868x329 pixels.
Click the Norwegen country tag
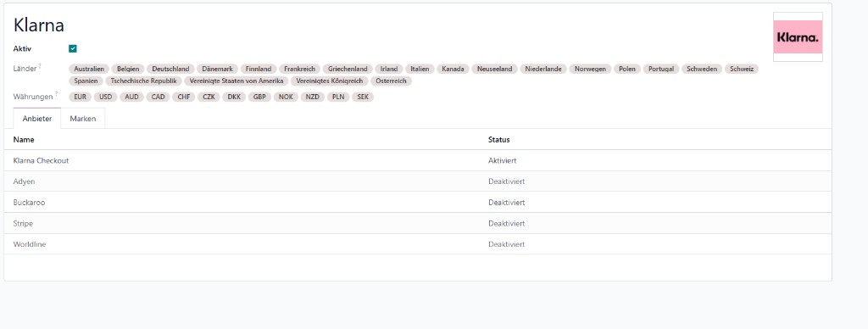[590, 70]
